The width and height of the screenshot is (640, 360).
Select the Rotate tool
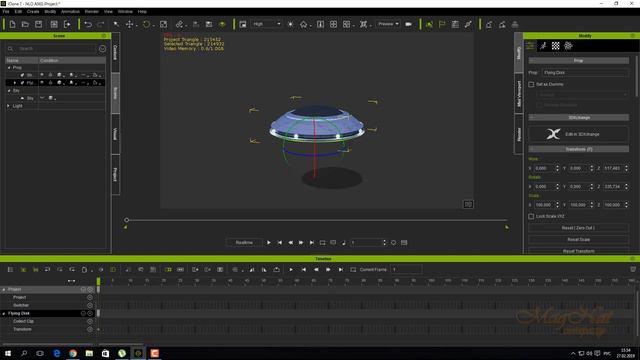coord(146,24)
